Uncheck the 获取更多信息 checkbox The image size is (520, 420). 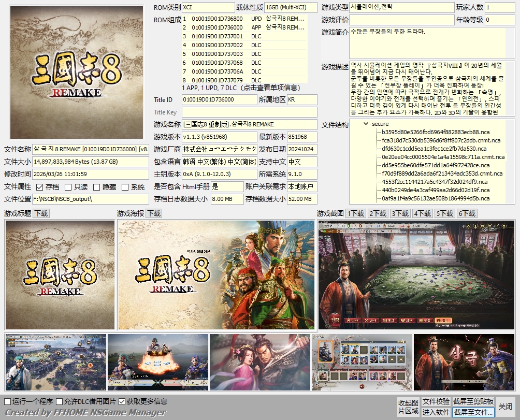(122, 401)
